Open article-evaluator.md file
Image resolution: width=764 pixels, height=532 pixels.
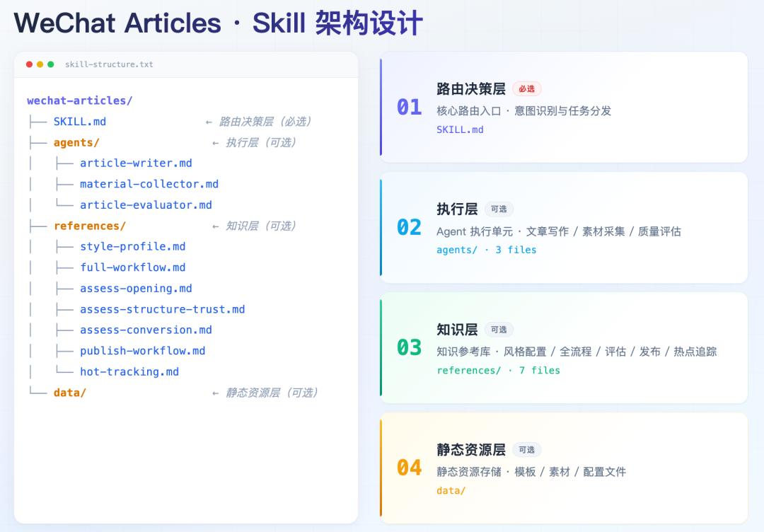coord(146,205)
